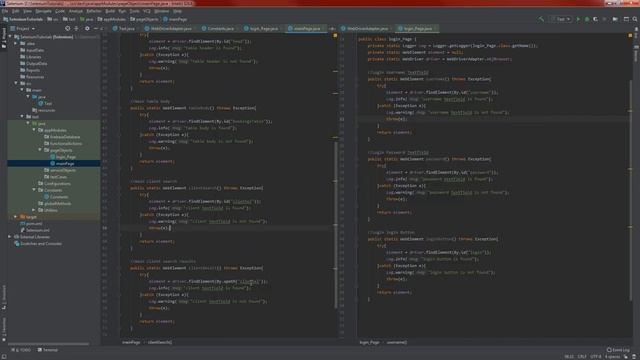Click the yellow inspection indicator in the right editor
The image size is (640, 360).
click(x=630, y=36)
